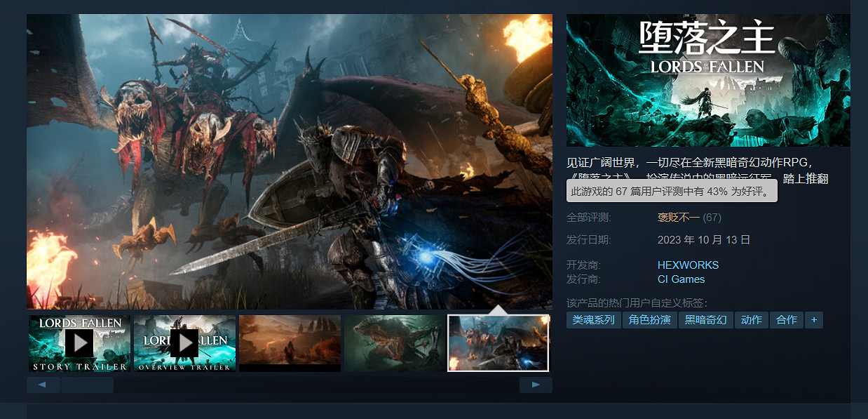Viewport: 868px width, 419px height.
Task: Open developer HEXWORKS link
Action: coord(688,265)
